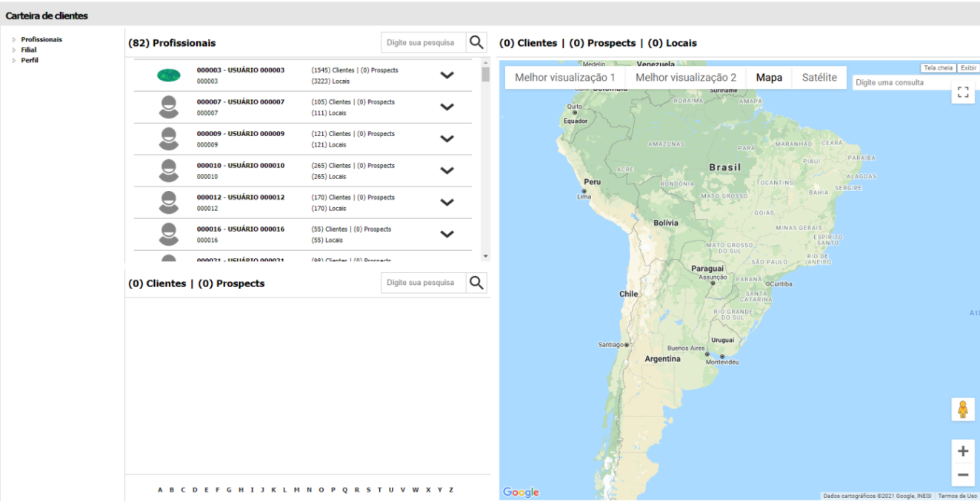The height and width of the screenshot is (501, 980).
Task: Select 000012 - USUÁRIO 000012 name text
Action: (241, 197)
